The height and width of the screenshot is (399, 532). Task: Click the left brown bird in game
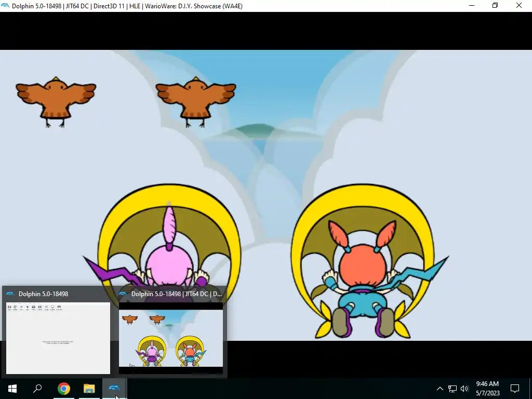56,102
